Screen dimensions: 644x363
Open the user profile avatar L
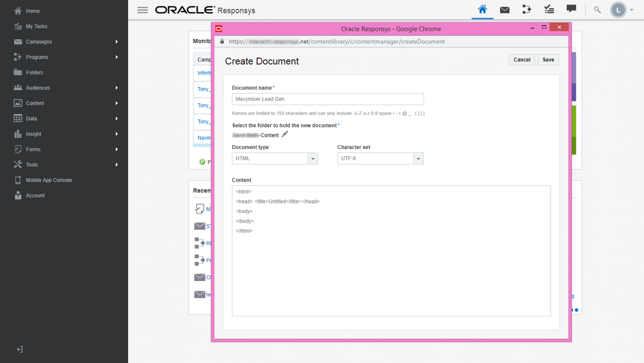coord(618,10)
